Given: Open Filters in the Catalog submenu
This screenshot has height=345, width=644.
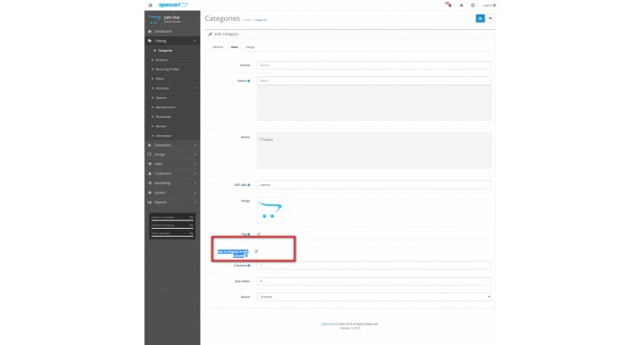Looking at the screenshot, I should pos(172,79).
